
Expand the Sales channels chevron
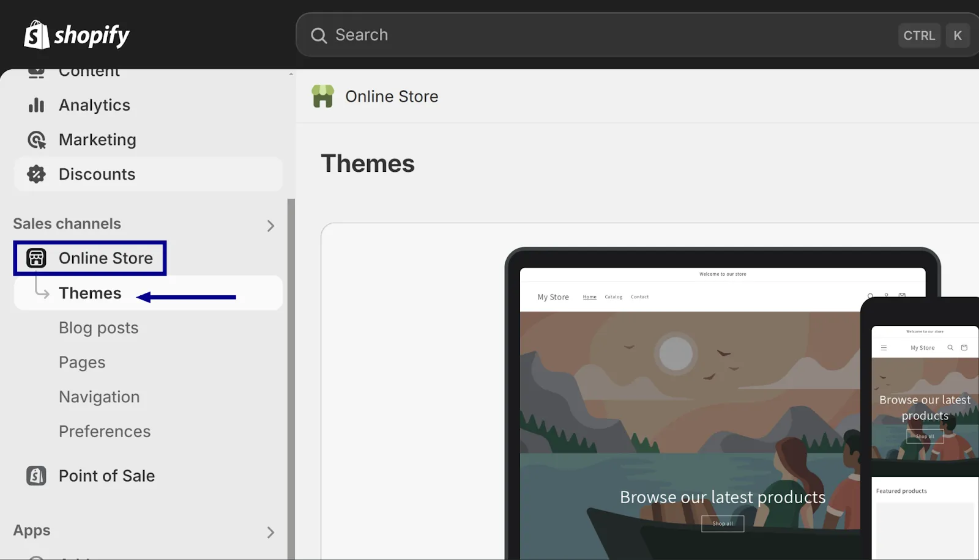(x=270, y=226)
